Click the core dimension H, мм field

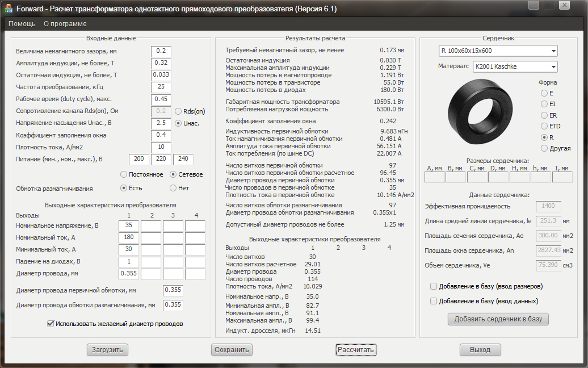[520, 177]
